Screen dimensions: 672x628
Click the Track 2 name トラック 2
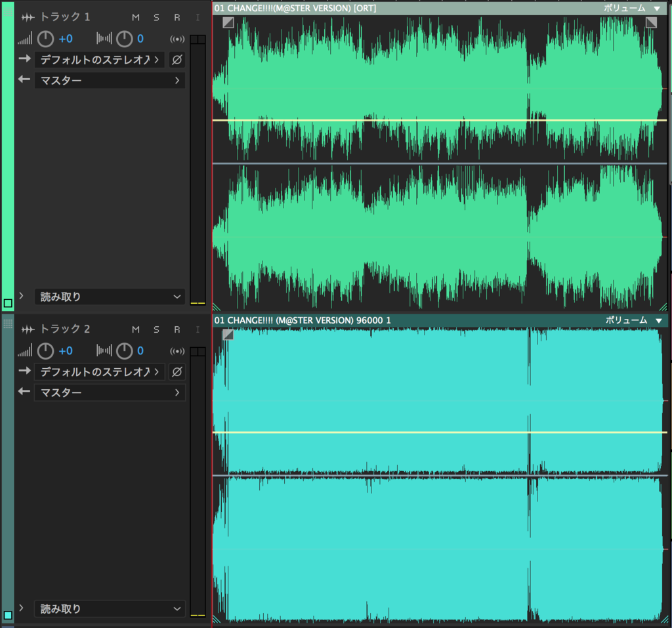click(65, 329)
